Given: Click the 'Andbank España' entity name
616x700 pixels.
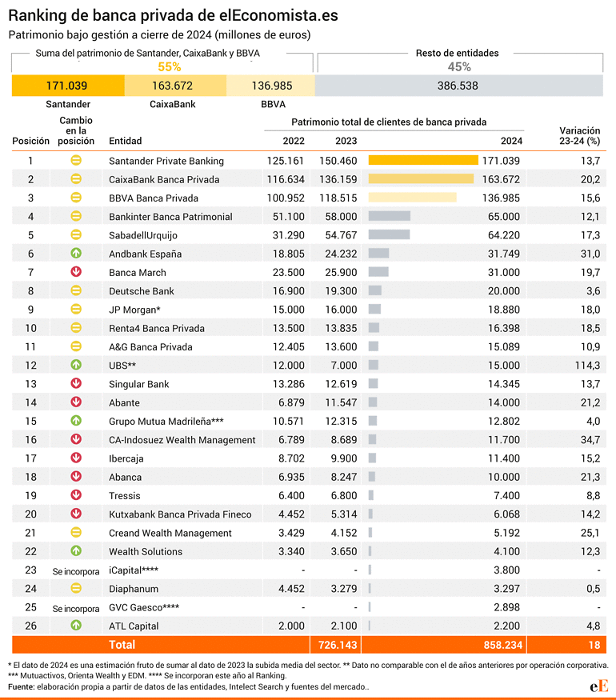Looking at the screenshot, I should click(x=145, y=254).
